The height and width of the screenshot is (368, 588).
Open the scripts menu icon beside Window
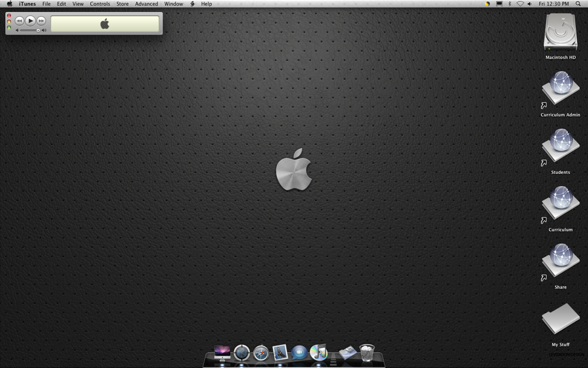(192, 4)
